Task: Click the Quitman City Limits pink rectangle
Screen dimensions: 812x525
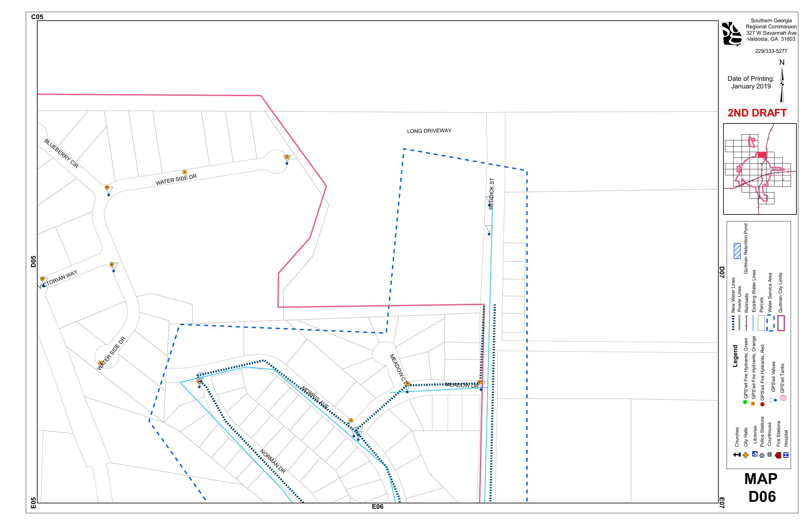Action: pos(781,323)
